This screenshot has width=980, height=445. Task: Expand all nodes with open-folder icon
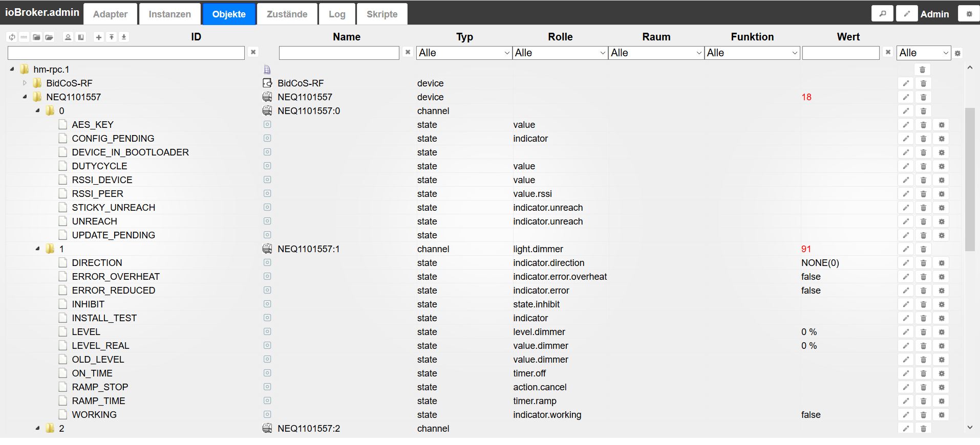[49, 37]
